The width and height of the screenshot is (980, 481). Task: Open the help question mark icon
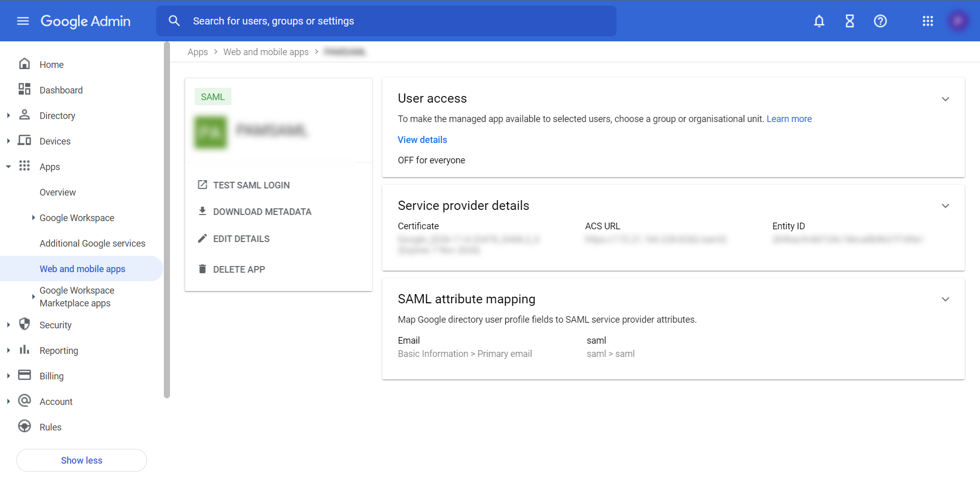[880, 21]
